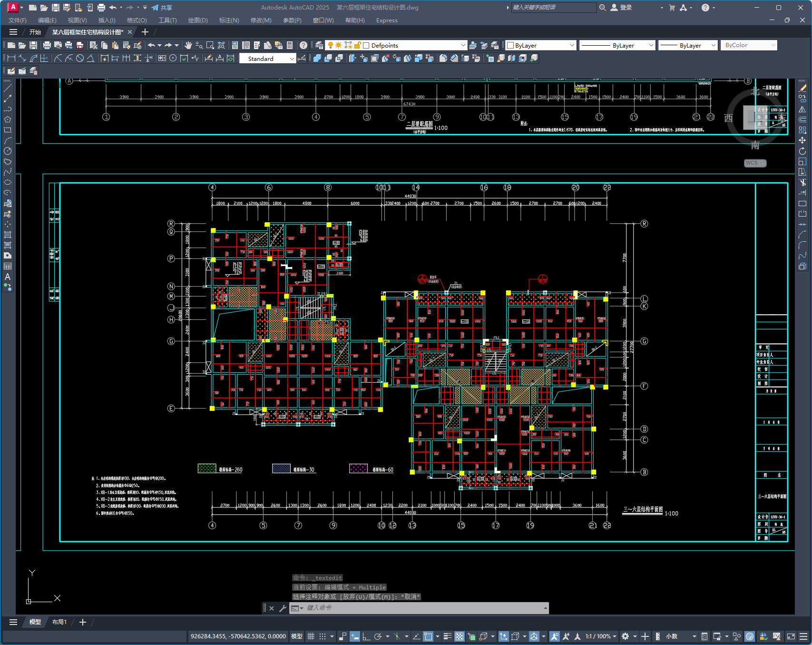Open the calculator icon in standard toolbar
This screenshot has width=812, height=645.
pos(290,45)
